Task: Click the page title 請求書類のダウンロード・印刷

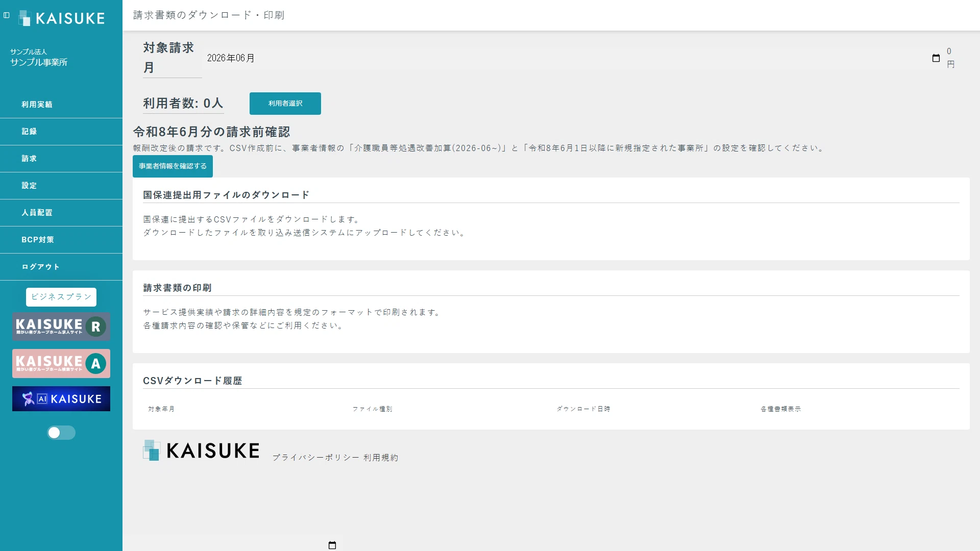Action: click(209, 15)
